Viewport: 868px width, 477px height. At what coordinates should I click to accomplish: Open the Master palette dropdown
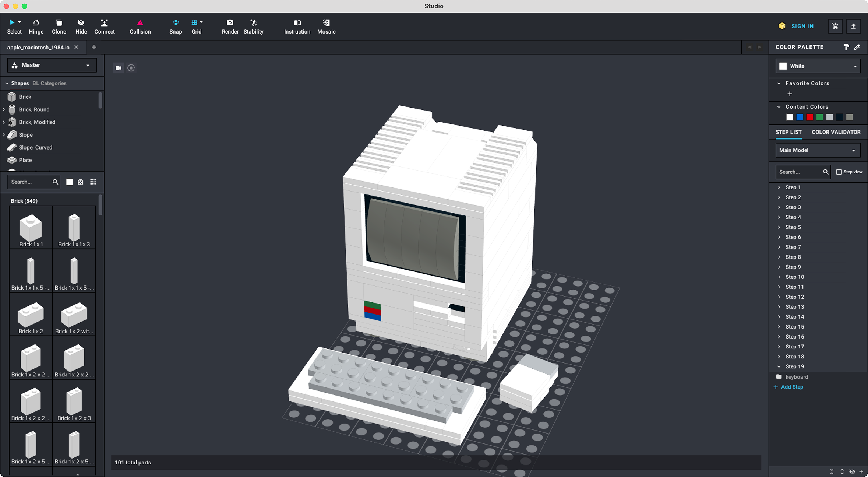[x=52, y=65]
